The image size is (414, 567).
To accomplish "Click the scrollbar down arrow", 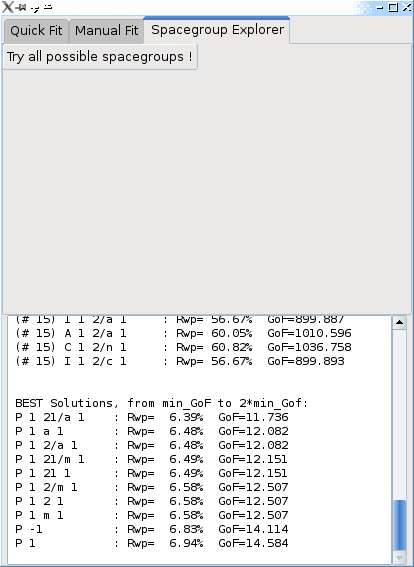I will (399, 557).
